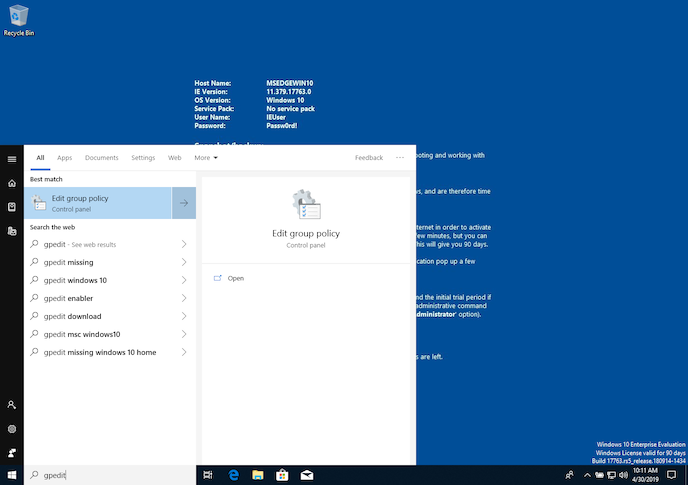688x485 pixels.
Task: Switch to the Documents filter tab
Action: coord(101,158)
